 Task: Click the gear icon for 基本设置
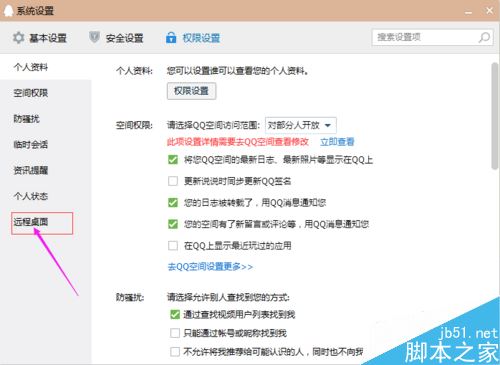[18, 38]
